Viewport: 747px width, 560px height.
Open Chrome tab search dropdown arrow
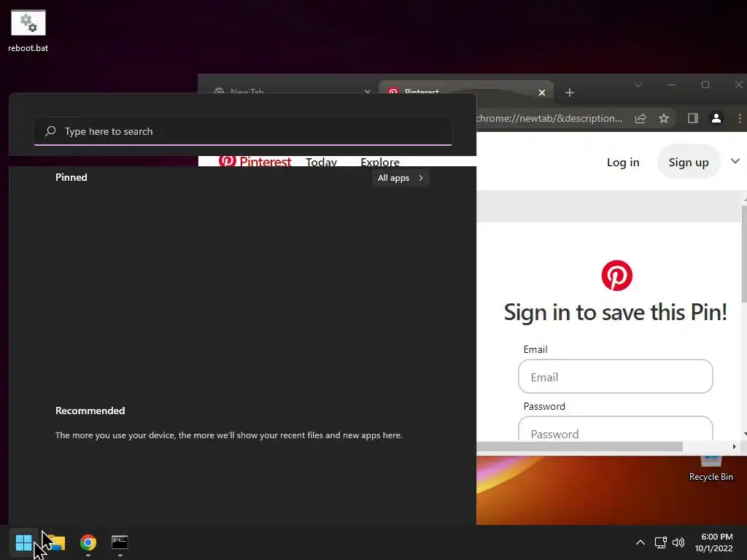[x=638, y=85]
